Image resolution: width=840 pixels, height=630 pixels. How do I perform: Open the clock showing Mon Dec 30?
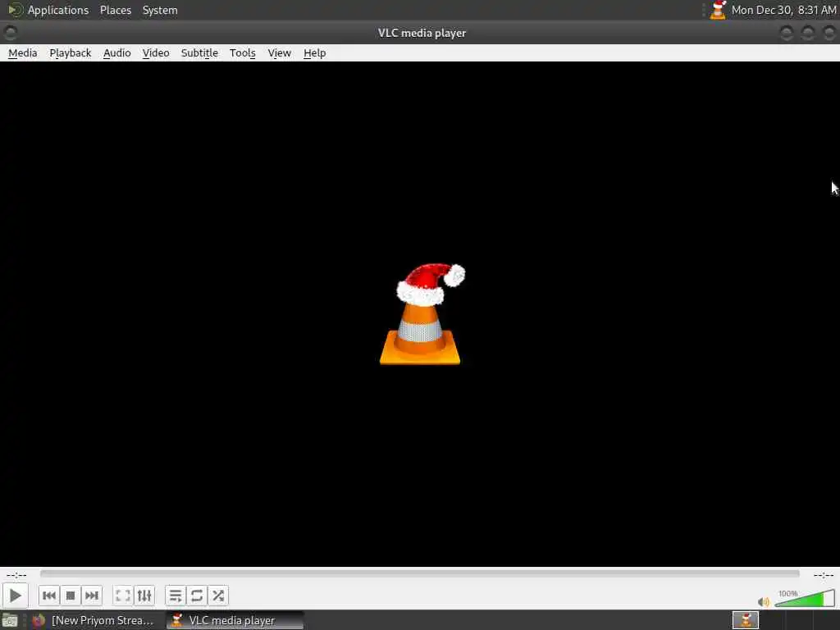783,10
